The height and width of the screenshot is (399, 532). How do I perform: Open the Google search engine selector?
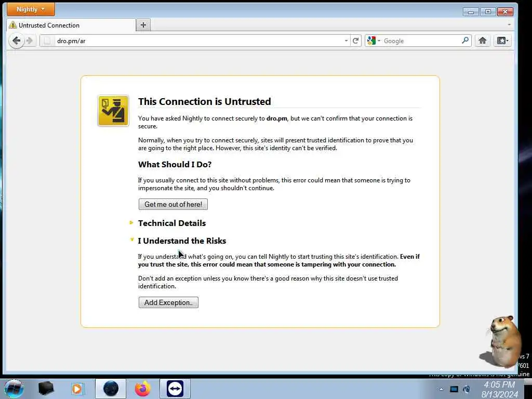tap(374, 41)
